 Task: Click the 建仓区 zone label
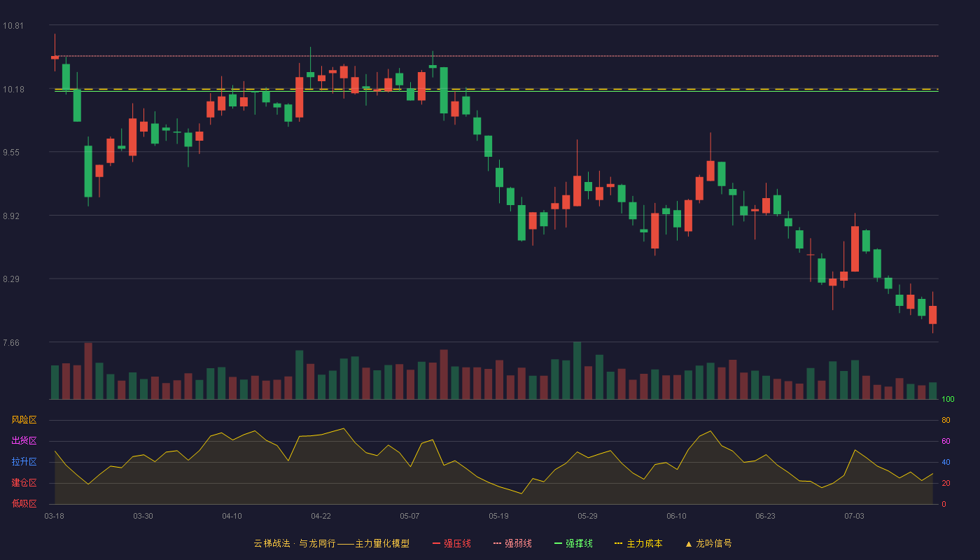[x=24, y=483]
